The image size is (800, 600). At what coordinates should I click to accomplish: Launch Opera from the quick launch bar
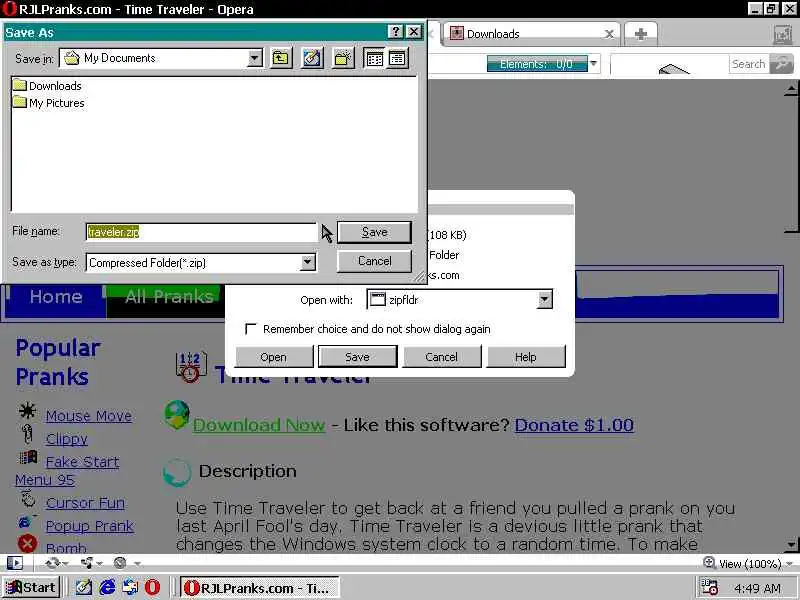152,587
